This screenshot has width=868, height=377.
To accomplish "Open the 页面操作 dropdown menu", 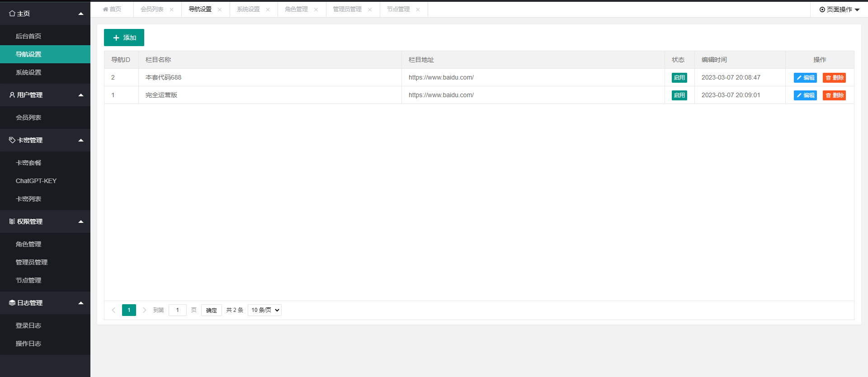I will (839, 9).
